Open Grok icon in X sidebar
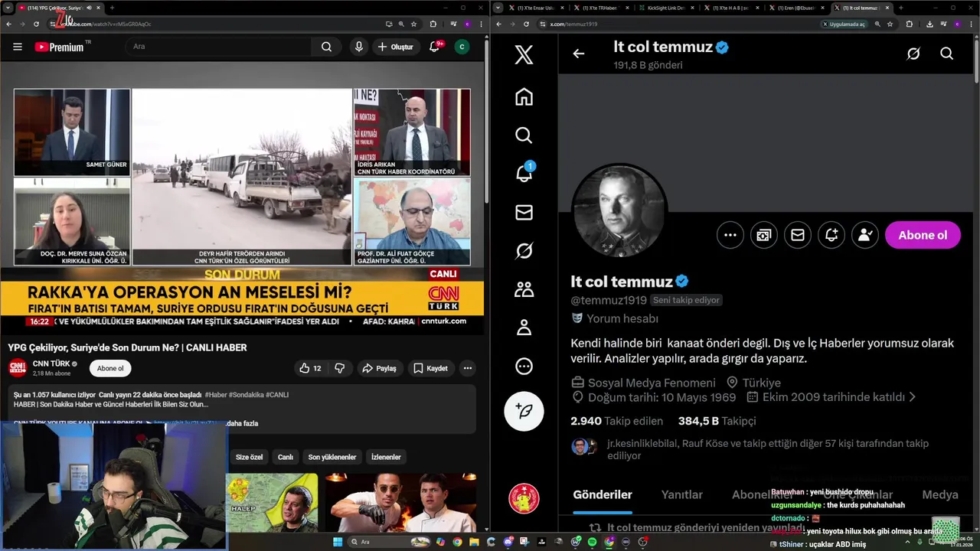 tap(524, 251)
